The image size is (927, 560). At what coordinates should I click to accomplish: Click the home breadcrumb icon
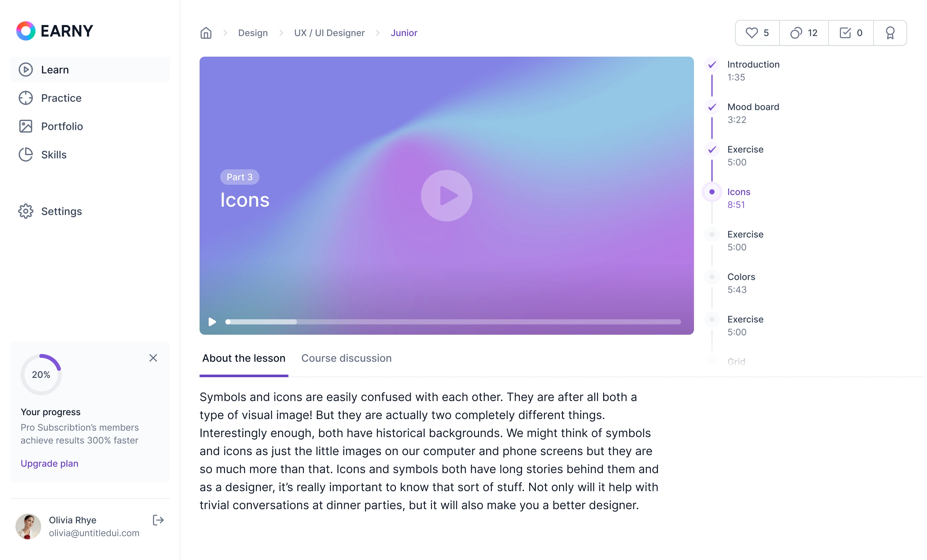(x=206, y=33)
